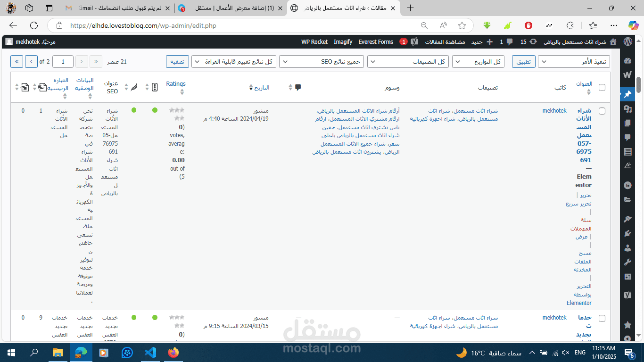This screenshot has height=362, width=644.
Task: Open the كل التواريخ dates filter dropdown
Action: (478, 61)
